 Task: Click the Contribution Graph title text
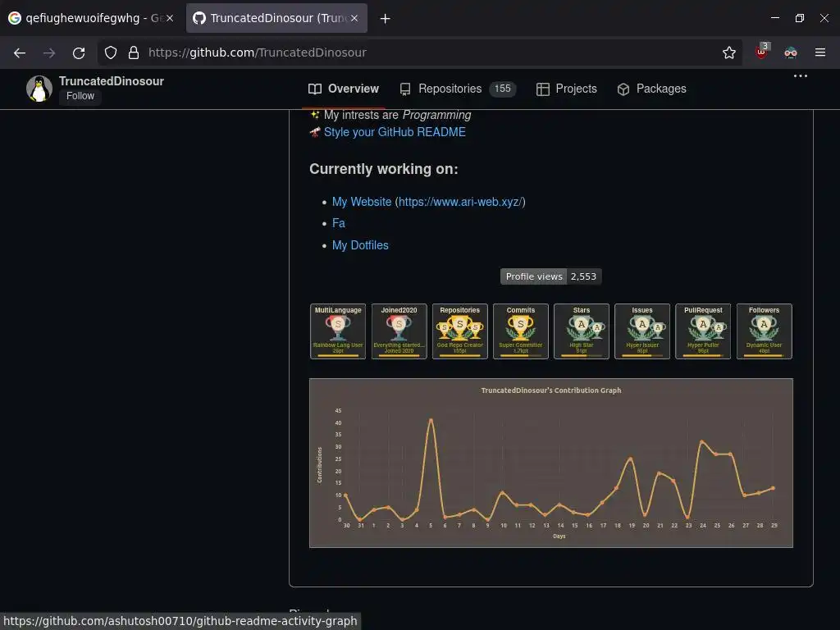[x=550, y=390]
